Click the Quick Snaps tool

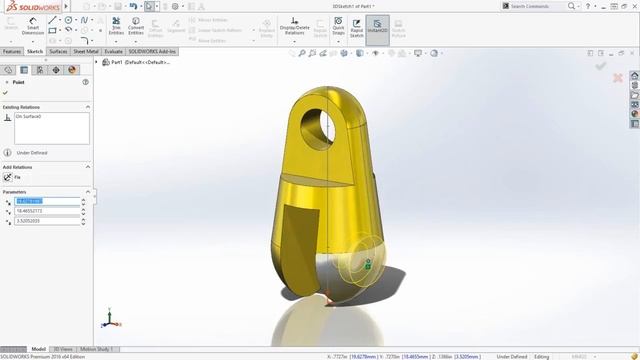pyautogui.click(x=338, y=26)
